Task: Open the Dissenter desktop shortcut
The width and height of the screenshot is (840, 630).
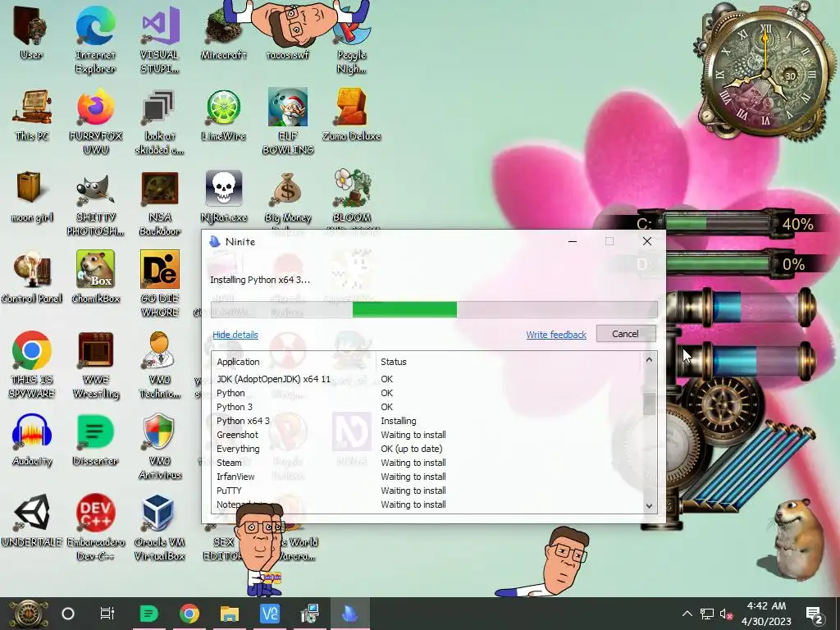Action: 95,440
